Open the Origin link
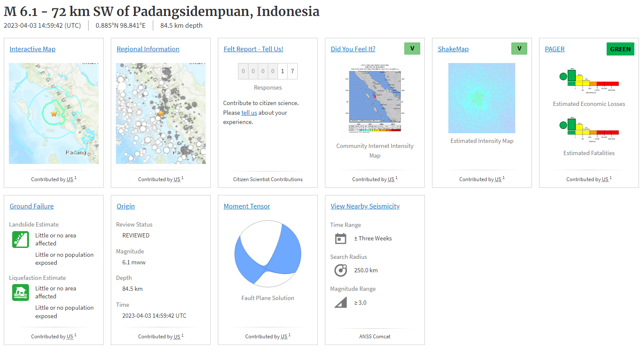 click(x=126, y=206)
